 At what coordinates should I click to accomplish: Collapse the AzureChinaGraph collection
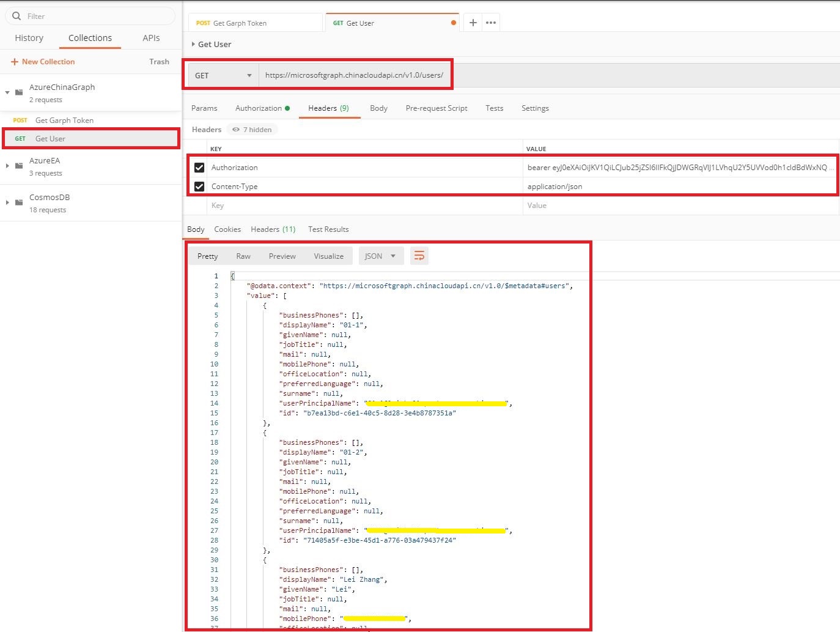tap(7, 92)
